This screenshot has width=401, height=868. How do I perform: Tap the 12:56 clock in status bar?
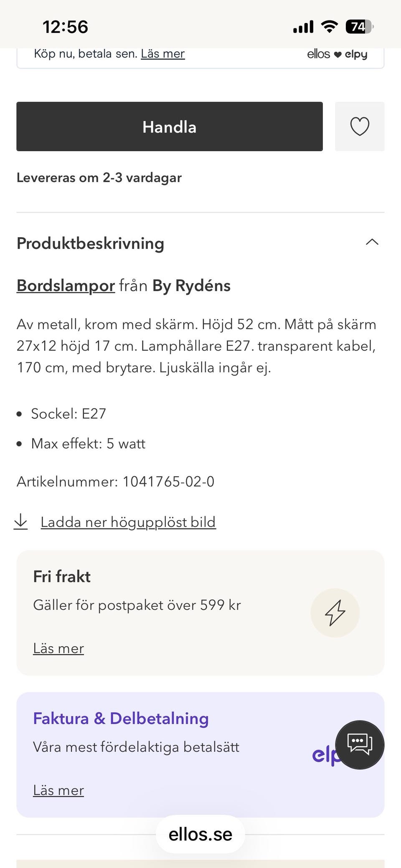tap(65, 27)
